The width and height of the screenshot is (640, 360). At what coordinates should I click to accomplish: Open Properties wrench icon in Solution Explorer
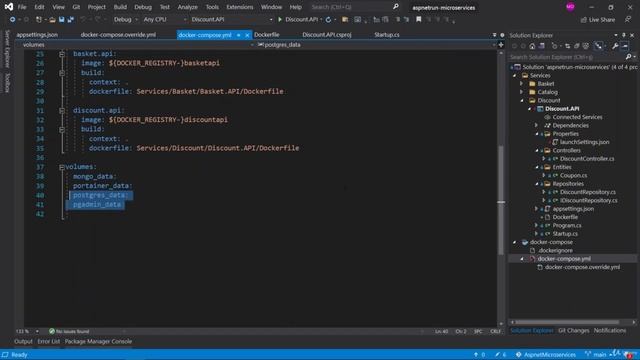[x=615, y=46]
